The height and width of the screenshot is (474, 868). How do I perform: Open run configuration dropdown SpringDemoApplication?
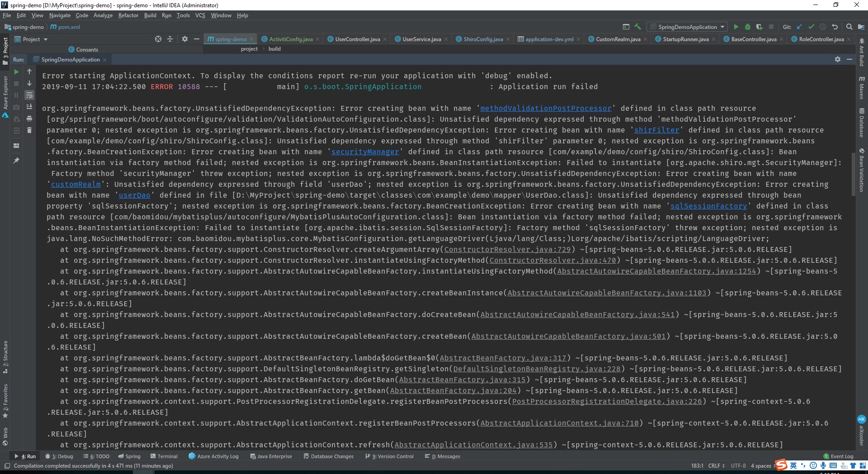tap(687, 27)
